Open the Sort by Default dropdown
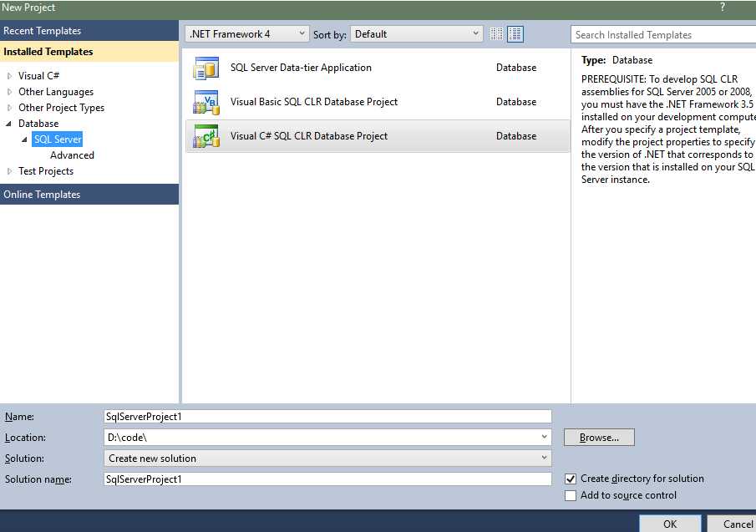The image size is (756, 532). pos(417,34)
